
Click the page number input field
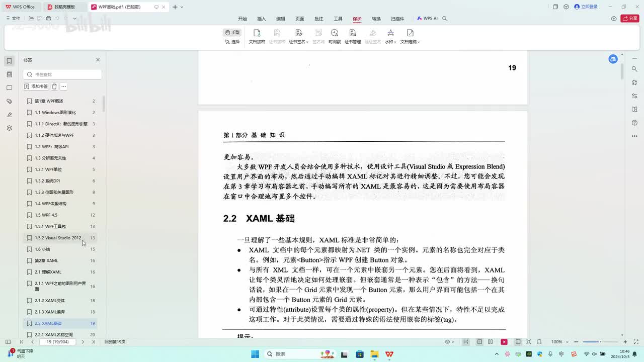click(57, 342)
